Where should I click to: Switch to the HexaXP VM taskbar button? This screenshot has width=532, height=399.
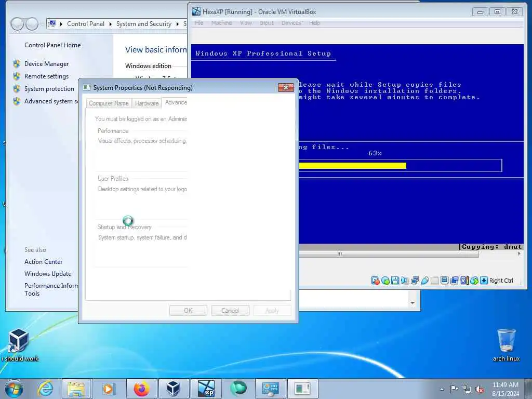(x=206, y=389)
